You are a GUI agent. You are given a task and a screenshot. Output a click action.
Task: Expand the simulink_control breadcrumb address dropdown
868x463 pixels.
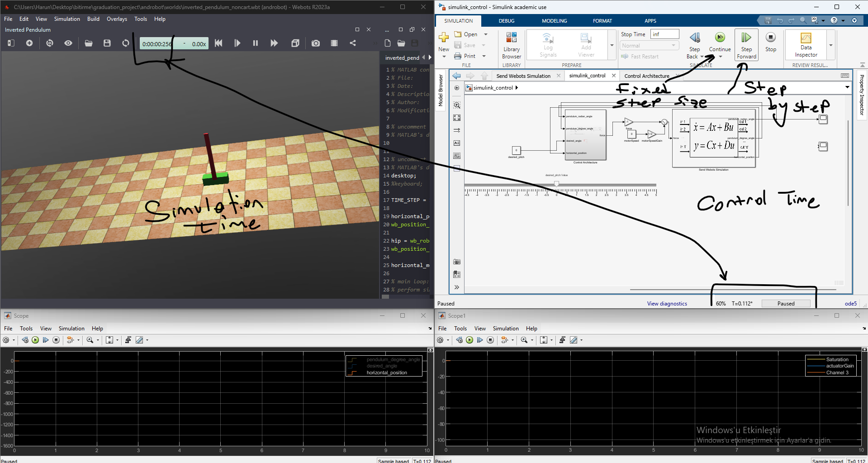[x=847, y=87]
